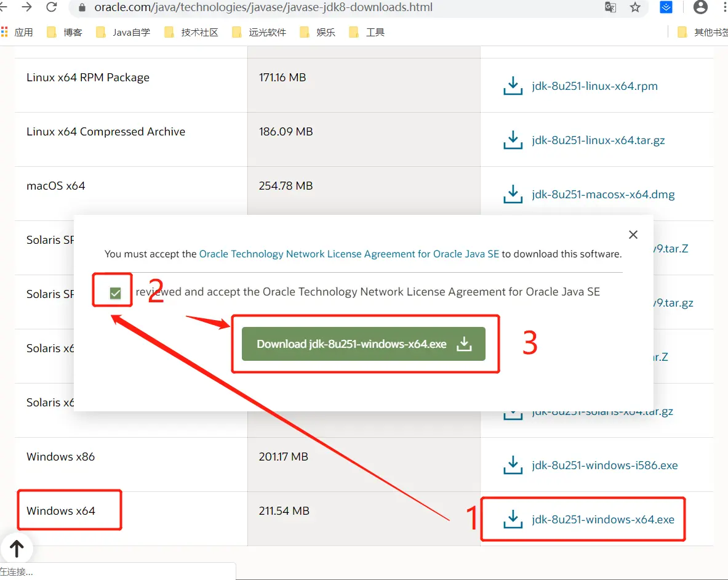Viewport: 728px width, 580px height.
Task: Open the Oracle Technology Network License Agreement link
Action: pyautogui.click(x=349, y=254)
